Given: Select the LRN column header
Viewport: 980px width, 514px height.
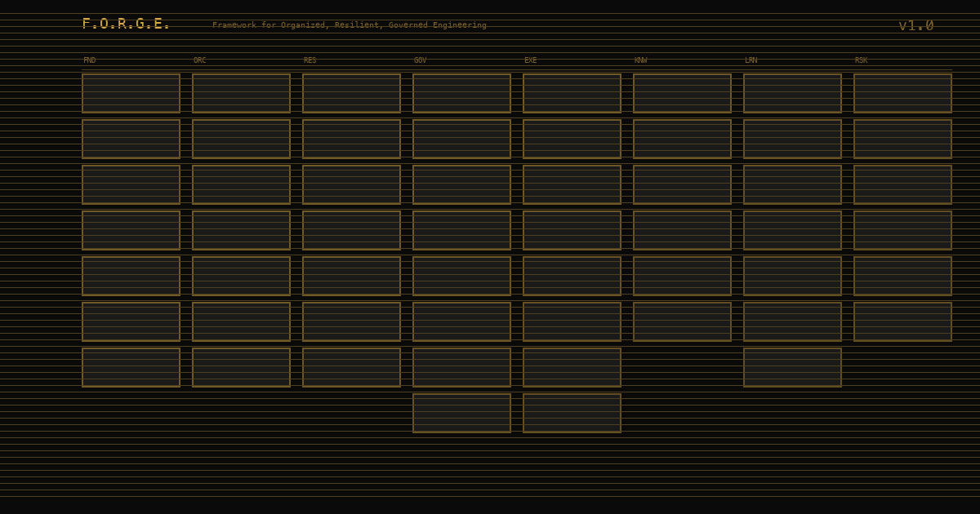Looking at the screenshot, I should pyautogui.click(x=750, y=60).
